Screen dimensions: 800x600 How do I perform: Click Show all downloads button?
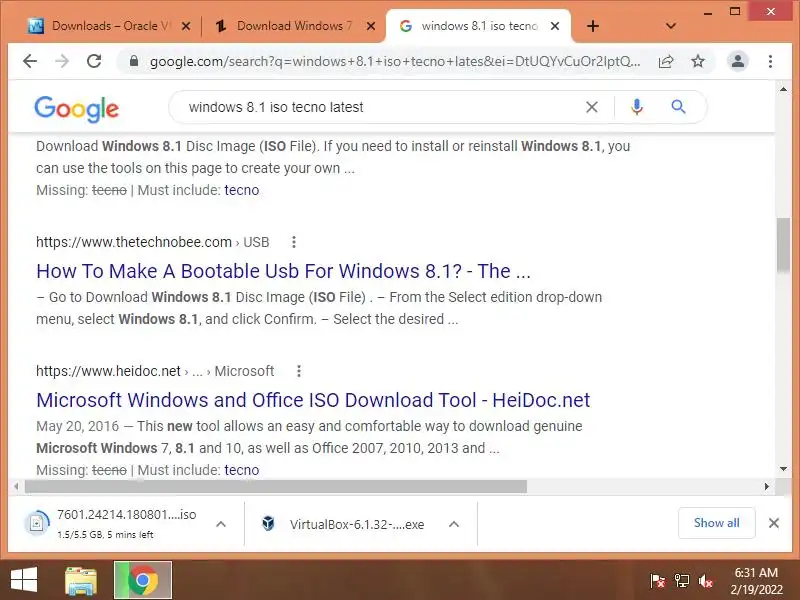tap(716, 523)
